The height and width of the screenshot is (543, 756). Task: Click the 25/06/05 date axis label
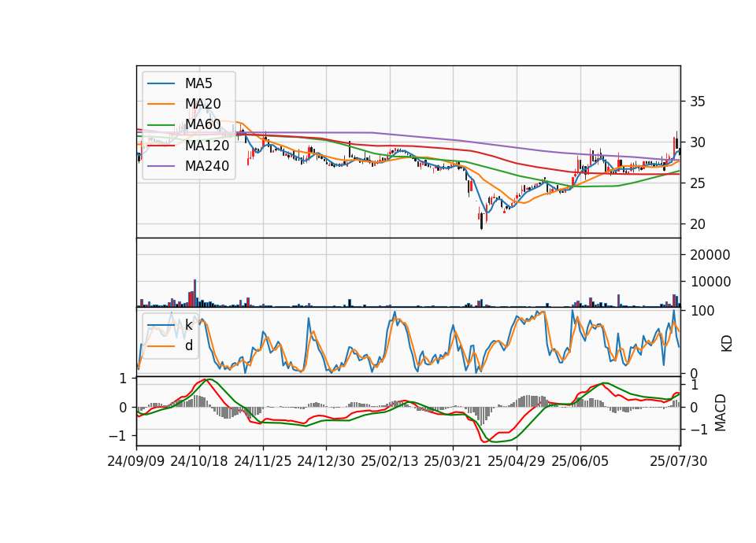pyautogui.click(x=580, y=461)
